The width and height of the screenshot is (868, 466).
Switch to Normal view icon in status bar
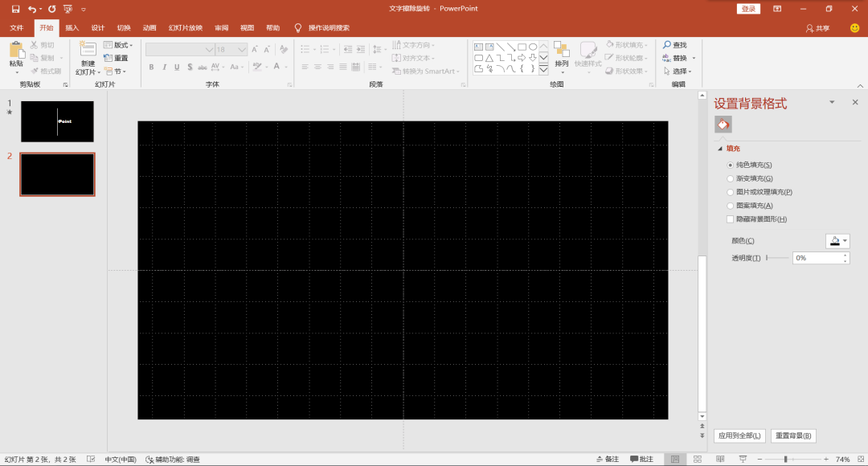click(x=675, y=460)
